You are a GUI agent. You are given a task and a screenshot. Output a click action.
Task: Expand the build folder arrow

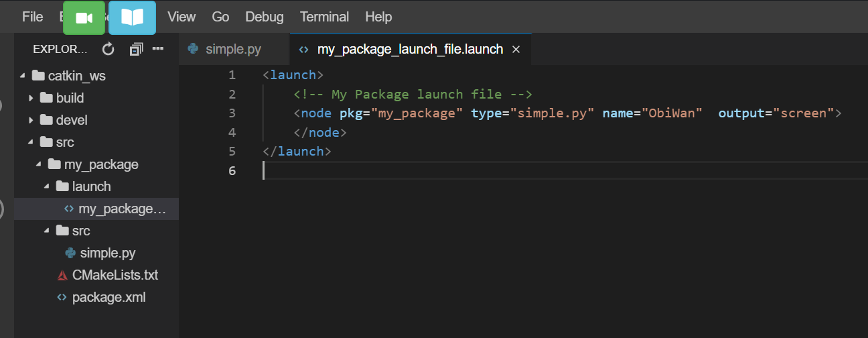[31, 98]
